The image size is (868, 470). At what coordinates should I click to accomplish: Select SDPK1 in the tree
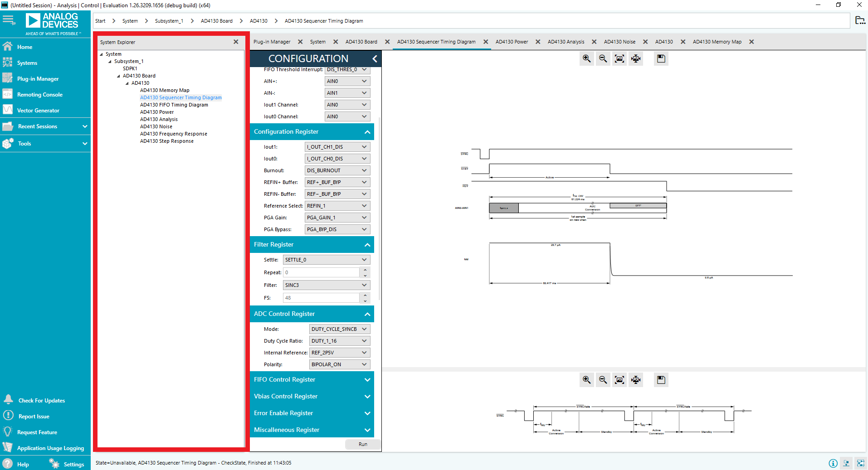[130, 68]
